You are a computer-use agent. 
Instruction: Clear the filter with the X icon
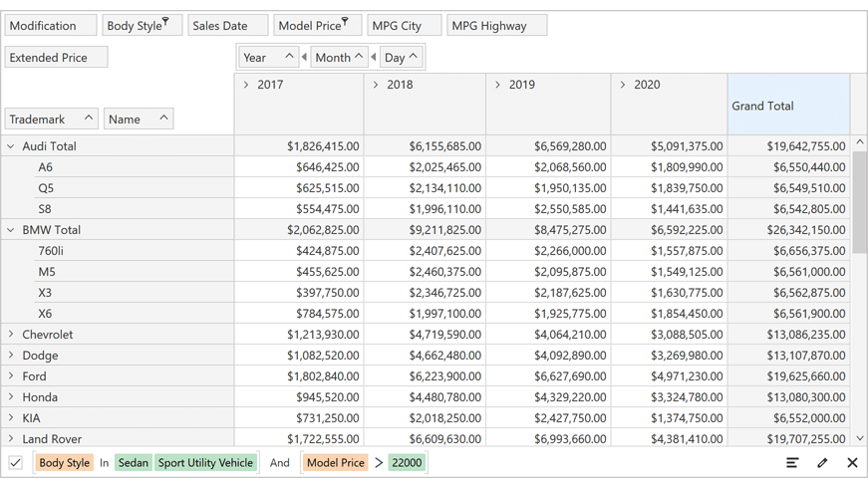[x=852, y=462]
